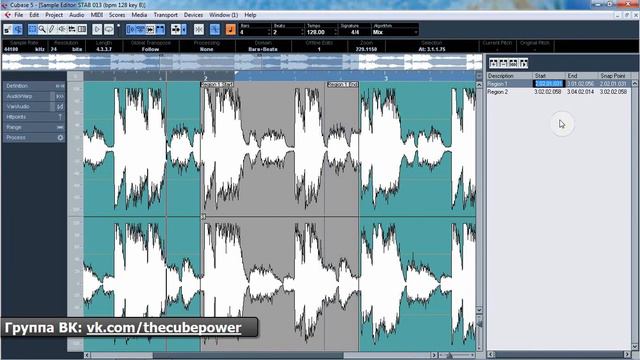
Task: Expand the Hitpoints inspector tab
Action: [x=34, y=117]
